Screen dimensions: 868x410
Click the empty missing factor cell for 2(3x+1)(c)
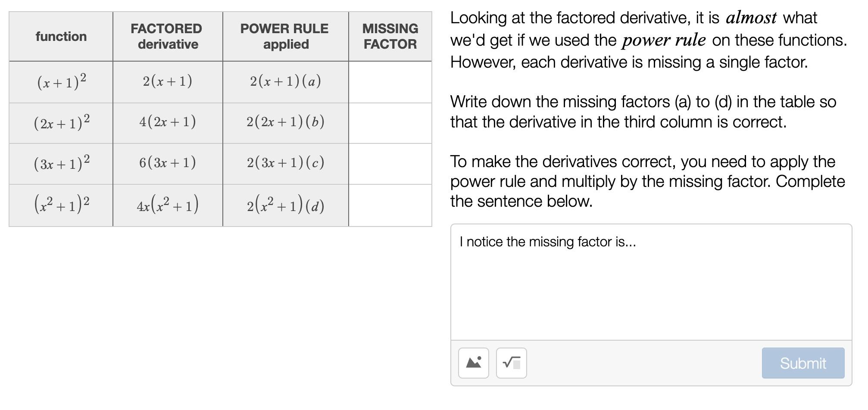pyautogui.click(x=390, y=163)
